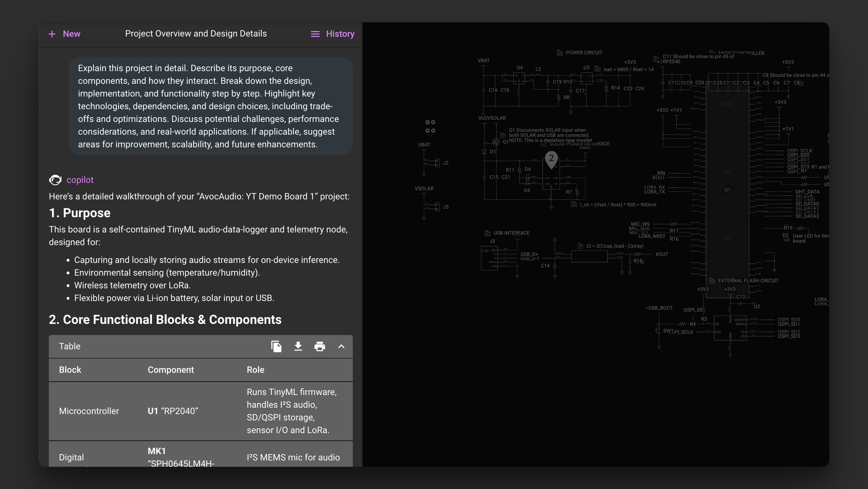Click the Block column header

pyautogui.click(x=70, y=370)
